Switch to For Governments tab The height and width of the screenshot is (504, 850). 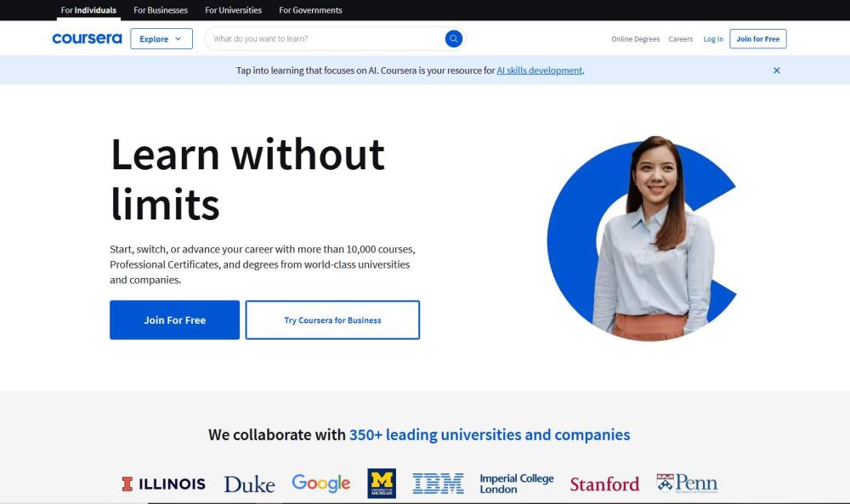(310, 10)
